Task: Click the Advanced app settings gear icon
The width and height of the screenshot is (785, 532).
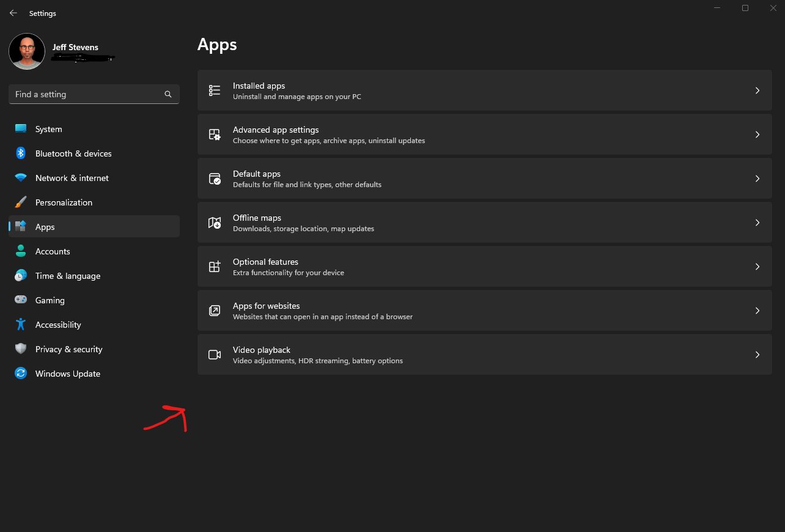Action: click(215, 135)
